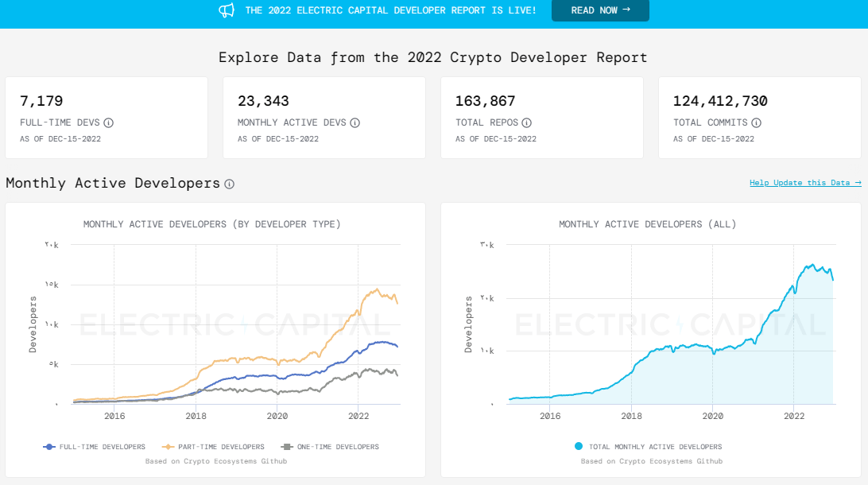Open the Help Update this Data link
Viewport: 868px width, 485px height.
point(805,183)
